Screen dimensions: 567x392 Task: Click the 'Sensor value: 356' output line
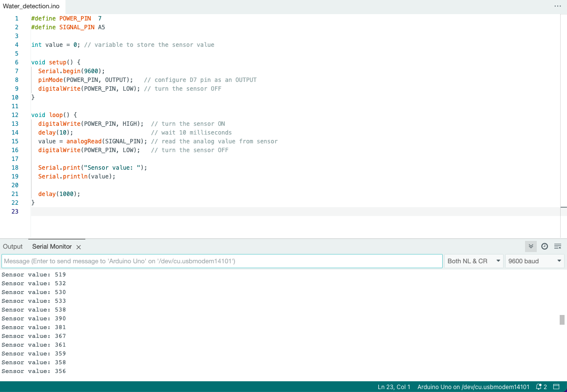[34, 372]
